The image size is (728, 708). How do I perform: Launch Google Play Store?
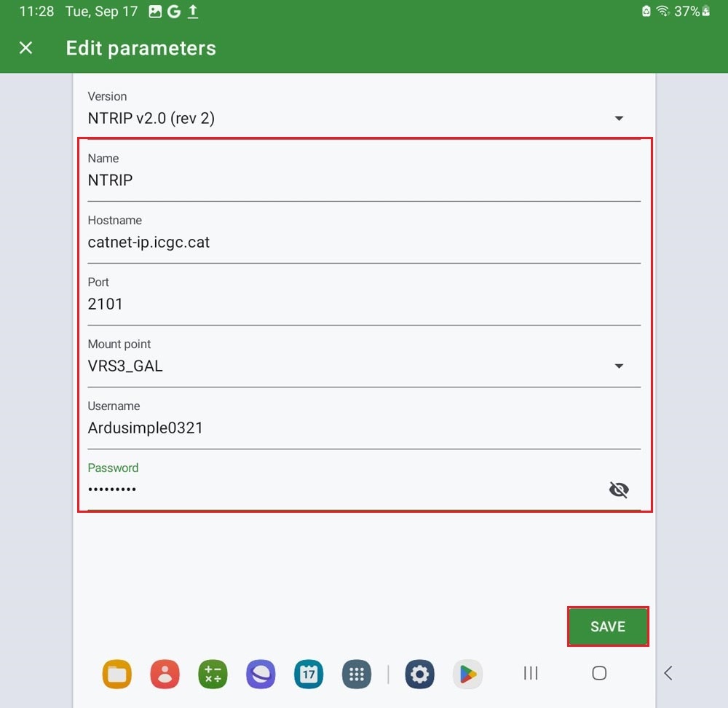point(467,674)
